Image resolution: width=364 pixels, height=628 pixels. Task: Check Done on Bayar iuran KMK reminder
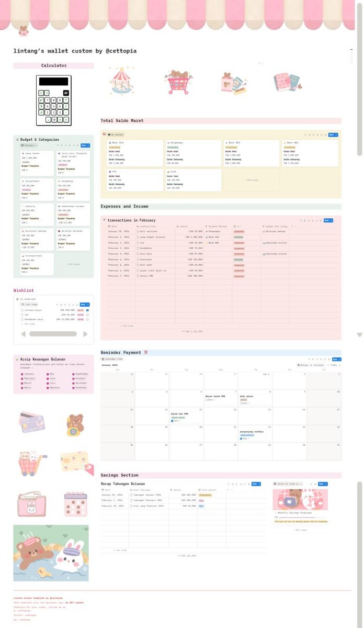[x=207, y=400]
